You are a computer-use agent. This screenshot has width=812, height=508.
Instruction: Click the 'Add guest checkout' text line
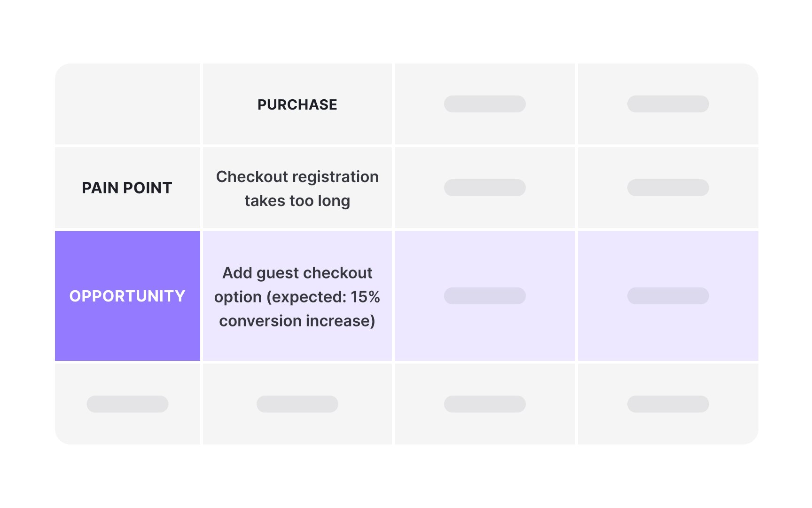[297, 273]
